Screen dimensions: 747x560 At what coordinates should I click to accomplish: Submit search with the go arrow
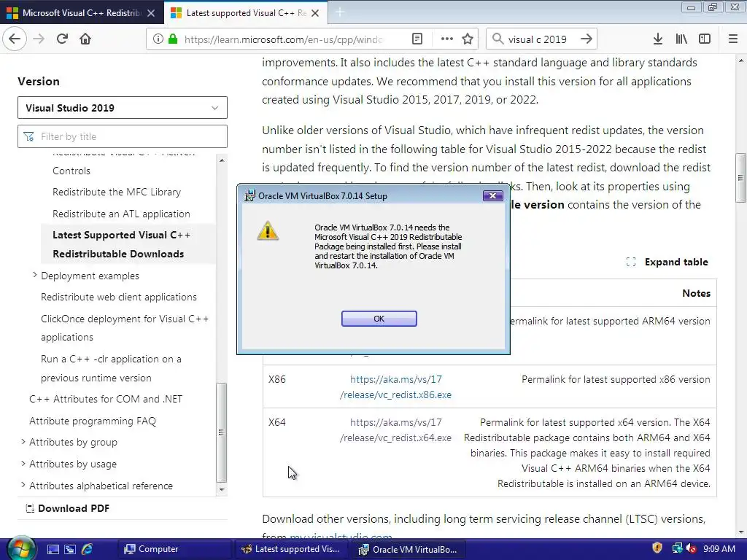(x=587, y=39)
